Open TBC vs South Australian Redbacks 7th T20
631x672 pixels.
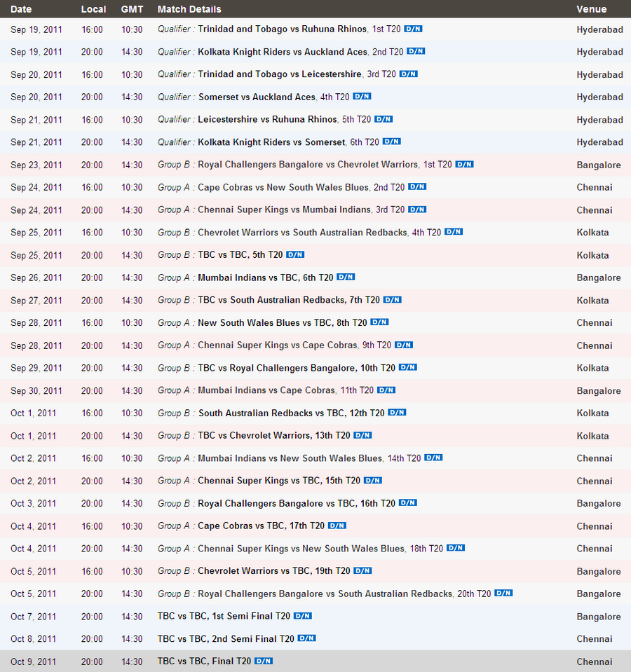click(289, 300)
